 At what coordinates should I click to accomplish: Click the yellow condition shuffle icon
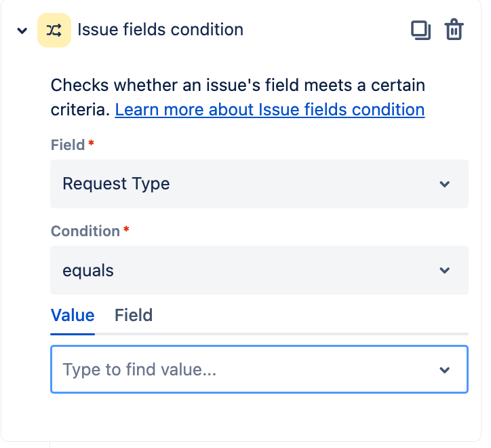(54, 31)
